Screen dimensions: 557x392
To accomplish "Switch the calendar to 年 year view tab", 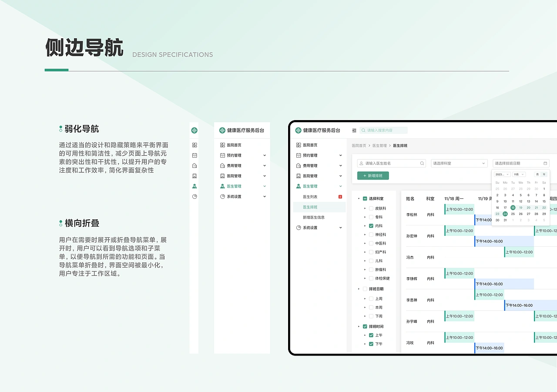I will pos(544,174).
